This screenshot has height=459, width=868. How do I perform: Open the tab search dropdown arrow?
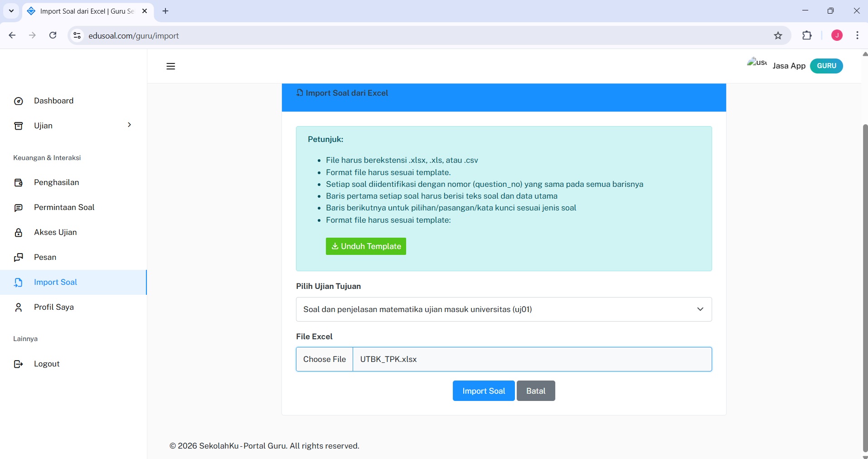point(11,11)
